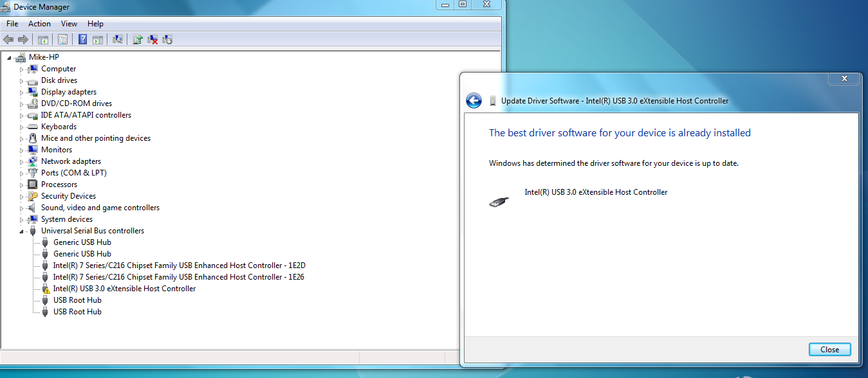Click Scan for hardware changes toolbar icon
Screen dimensions: 868x378
(x=118, y=39)
